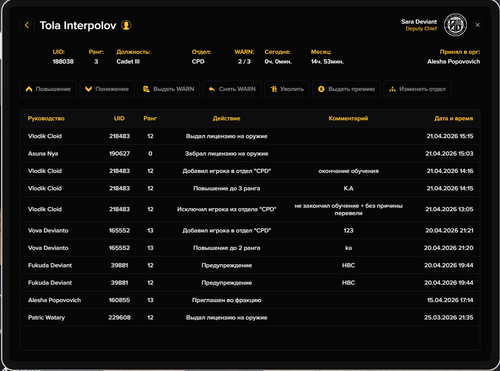Click the month time 14ч. 53мин.

pyautogui.click(x=327, y=62)
